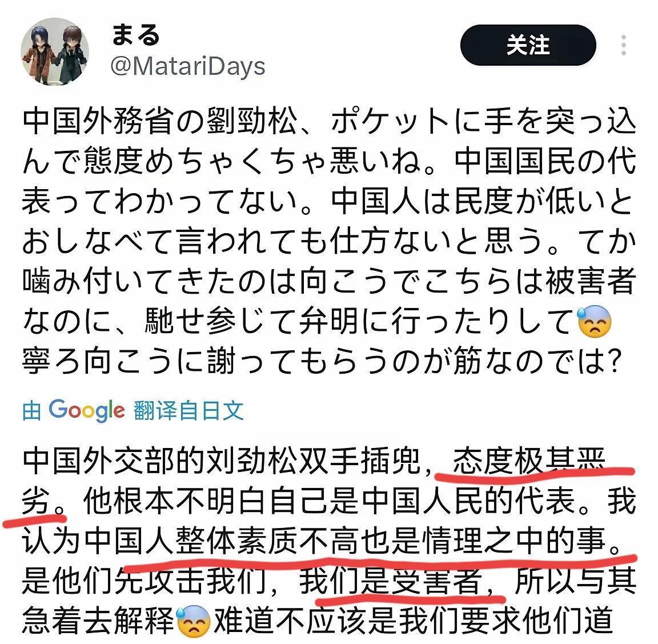Click the 由 character before Google logo

[x=32, y=411]
